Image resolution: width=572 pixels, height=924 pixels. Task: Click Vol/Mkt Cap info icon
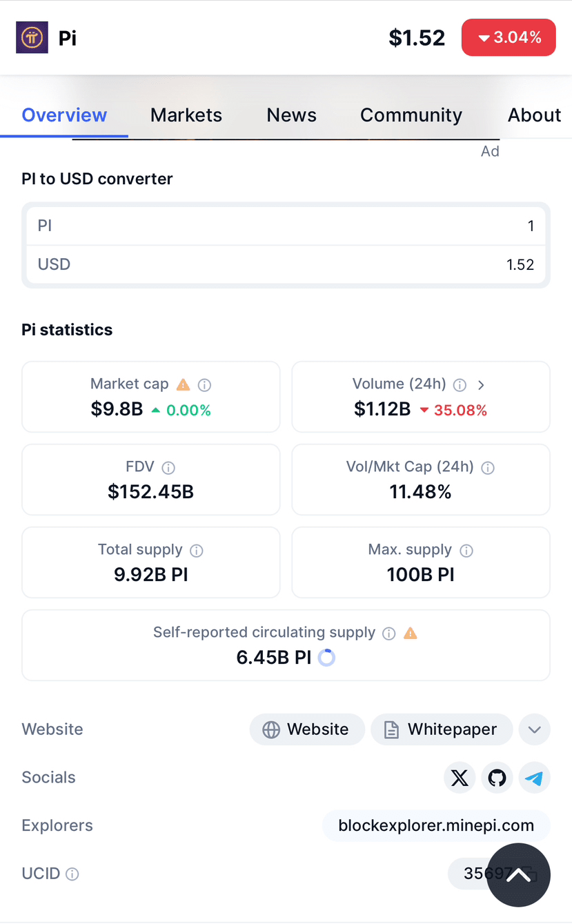point(488,468)
